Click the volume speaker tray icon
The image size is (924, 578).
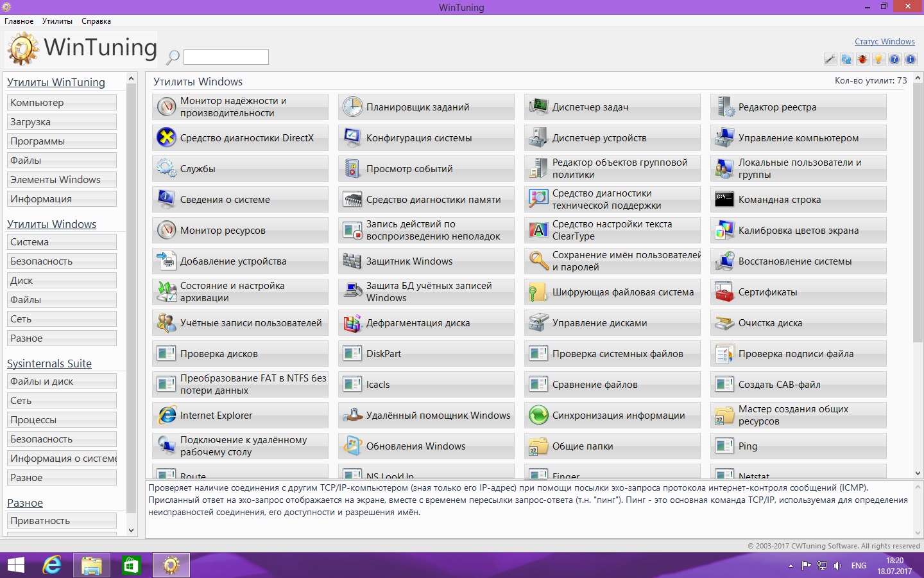[x=837, y=566]
